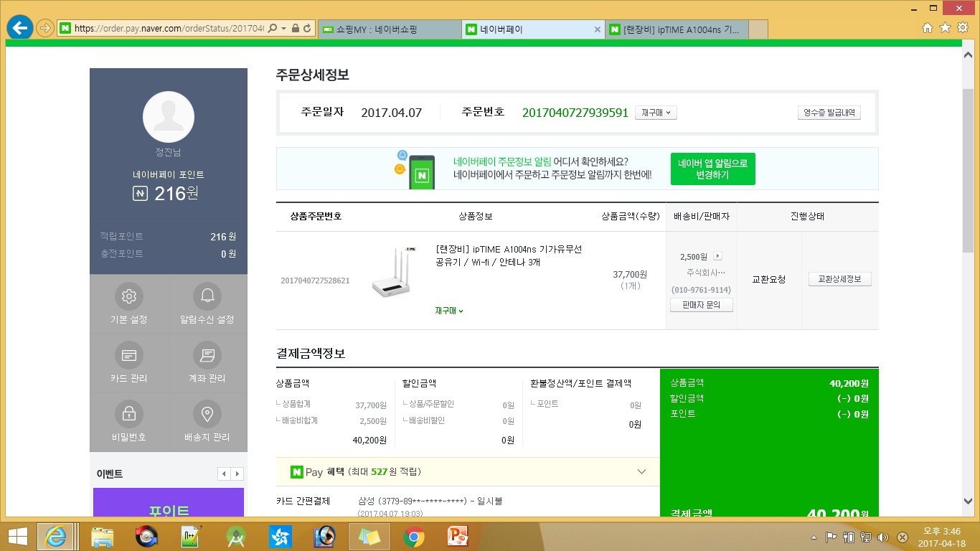Click the 판매자 문의 button

702,305
